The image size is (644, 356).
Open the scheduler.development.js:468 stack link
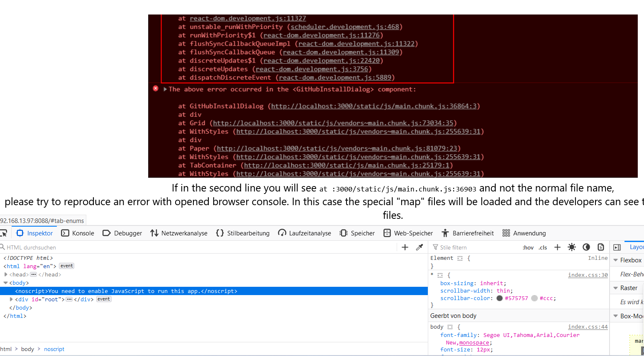coord(345,27)
